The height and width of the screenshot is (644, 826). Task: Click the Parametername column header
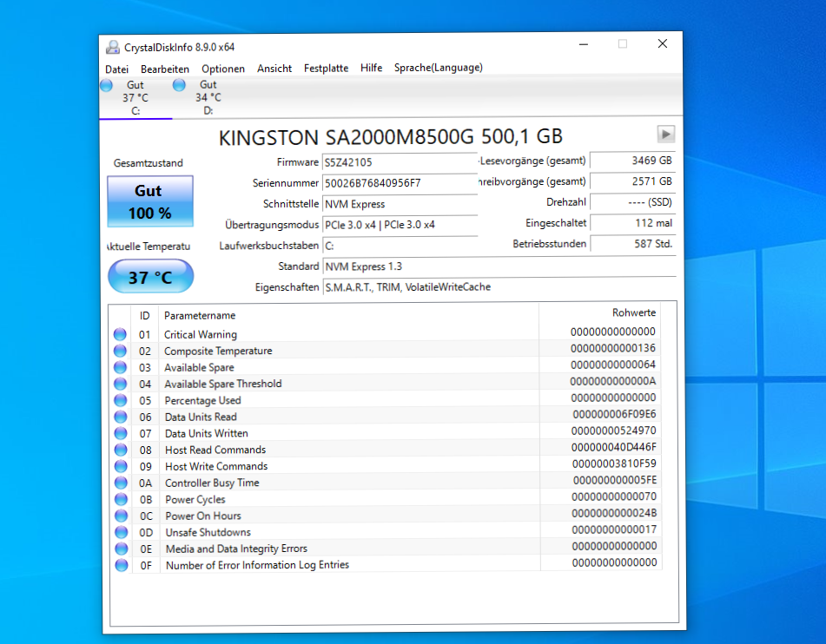pyautogui.click(x=200, y=315)
